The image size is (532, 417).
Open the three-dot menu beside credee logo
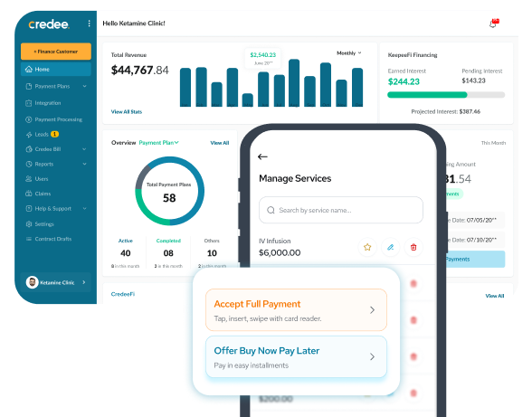[89, 24]
